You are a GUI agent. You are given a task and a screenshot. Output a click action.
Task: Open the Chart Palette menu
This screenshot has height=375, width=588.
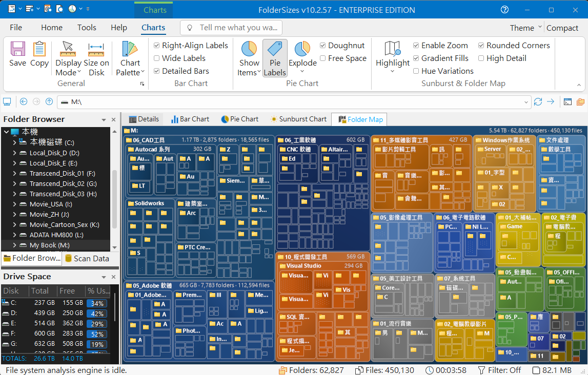(130, 58)
